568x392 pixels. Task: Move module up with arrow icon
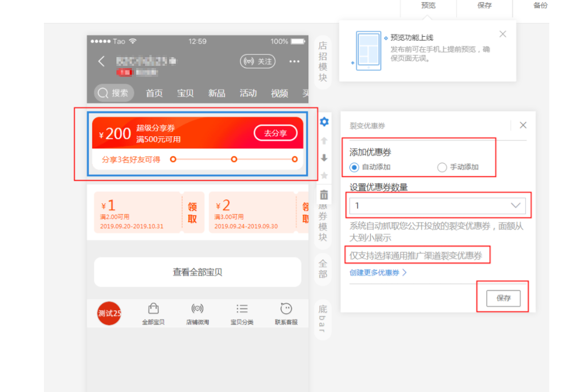(324, 141)
